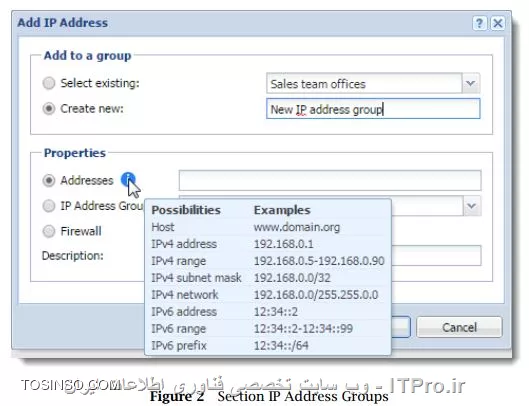529x406 pixels.
Task: Open the IP Address Group dropdown arrow
Action: tap(472, 206)
